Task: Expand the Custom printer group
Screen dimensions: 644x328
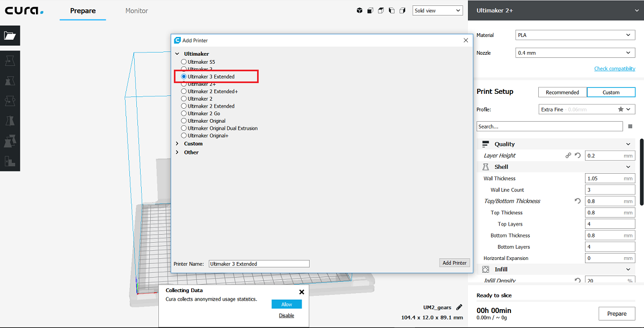Action: [x=177, y=144]
